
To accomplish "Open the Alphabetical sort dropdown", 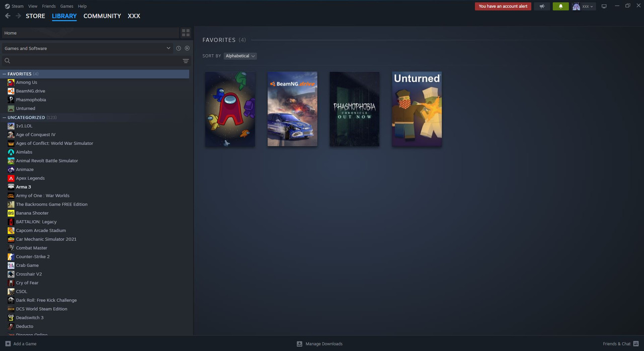I will click(x=240, y=56).
